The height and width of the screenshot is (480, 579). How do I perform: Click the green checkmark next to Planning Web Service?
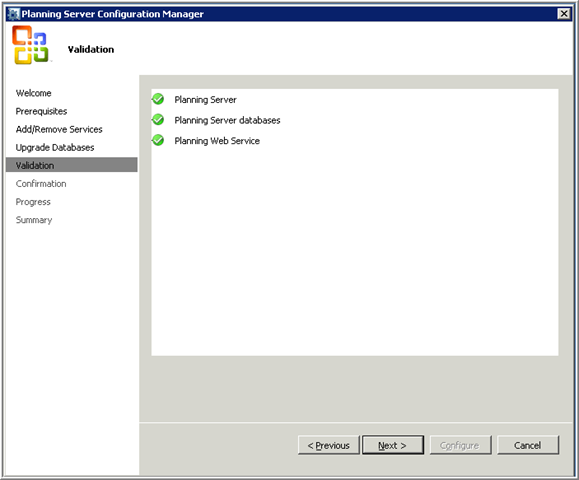point(158,140)
